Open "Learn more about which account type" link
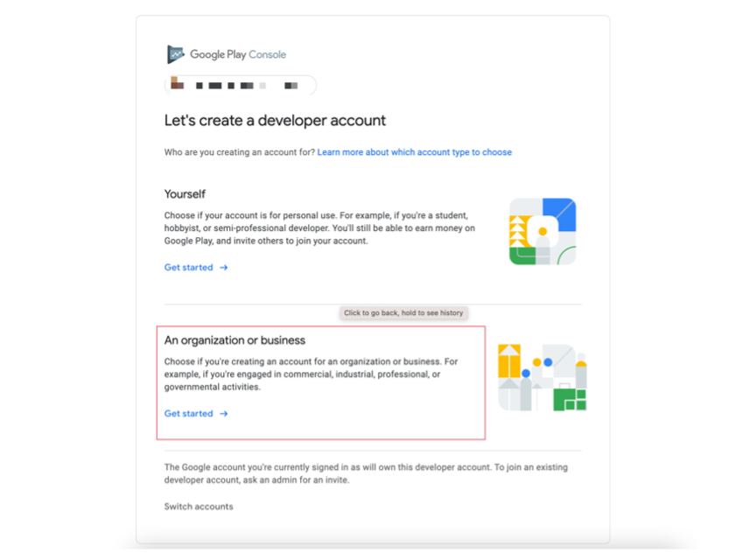The height and width of the screenshot is (553, 756). (415, 152)
